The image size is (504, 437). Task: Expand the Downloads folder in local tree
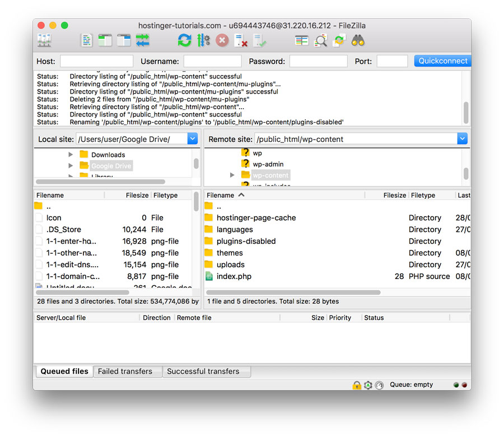coord(71,155)
